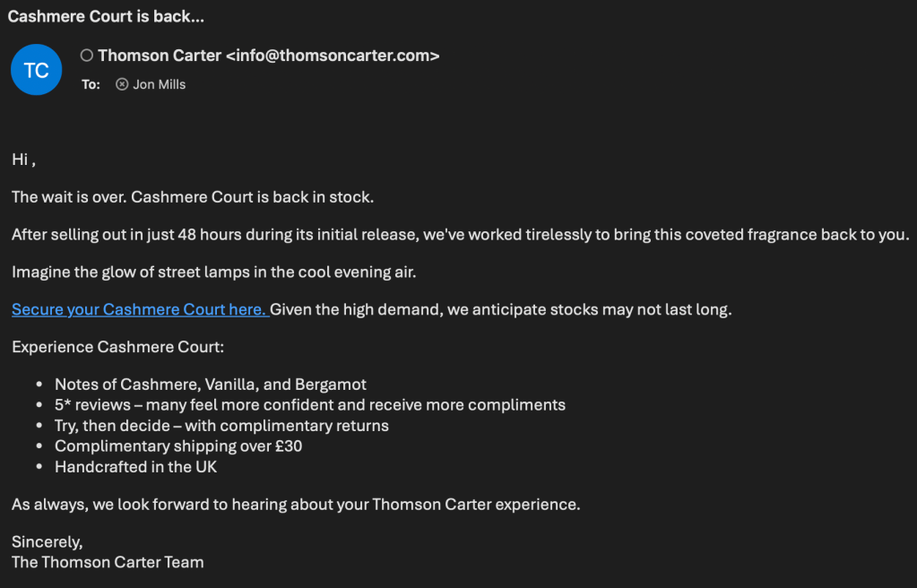
Task: Click the sentence about selling out in 48 hours
Action: 460,234
